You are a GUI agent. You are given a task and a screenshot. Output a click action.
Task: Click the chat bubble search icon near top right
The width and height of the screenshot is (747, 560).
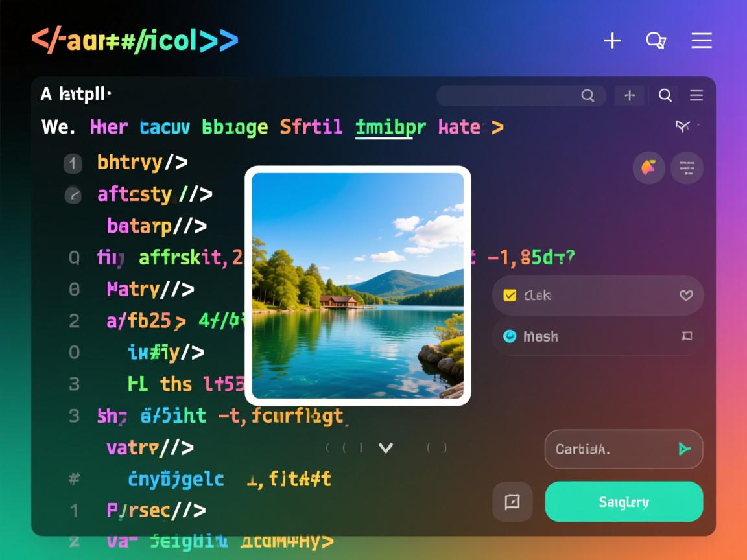pos(656,40)
